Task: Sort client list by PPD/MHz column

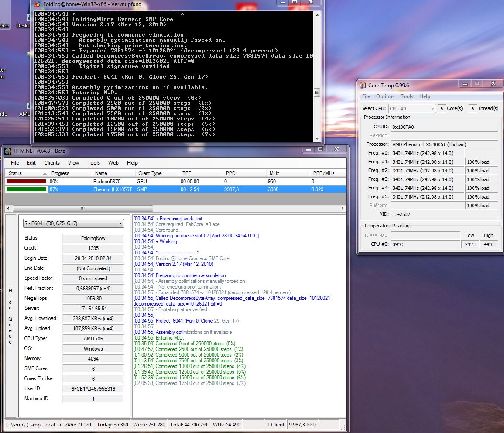Action: (328, 173)
